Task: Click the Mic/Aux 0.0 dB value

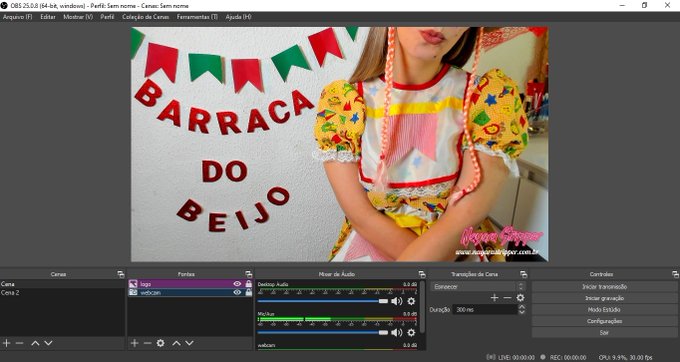Action: coord(410,314)
